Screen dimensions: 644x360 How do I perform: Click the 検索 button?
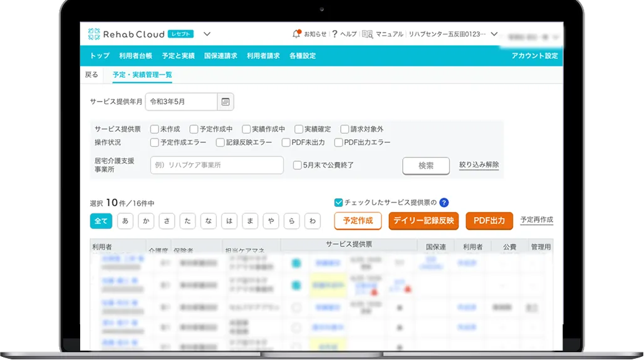426,166
